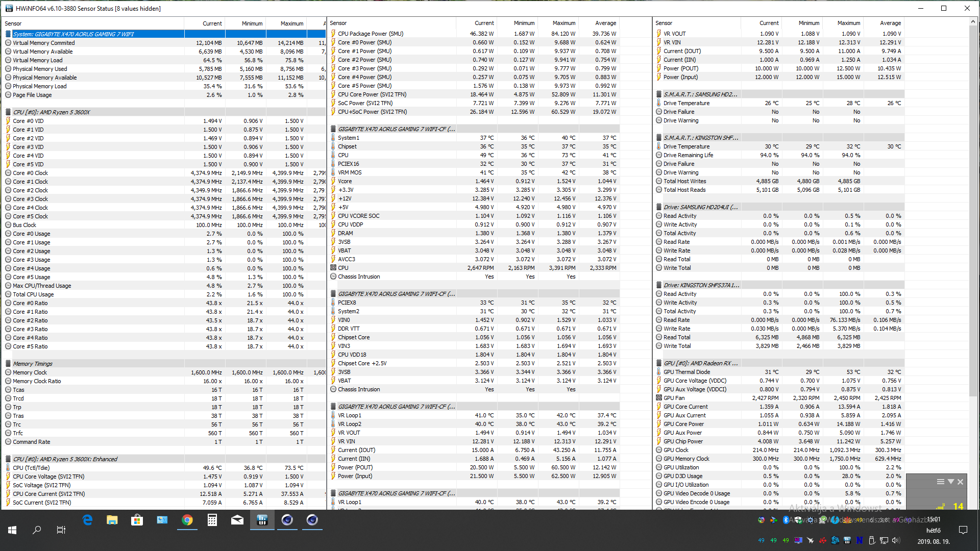This screenshot has height=551, width=980.
Task: Expand the overlay widget triangle dropdown
Action: point(950,482)
